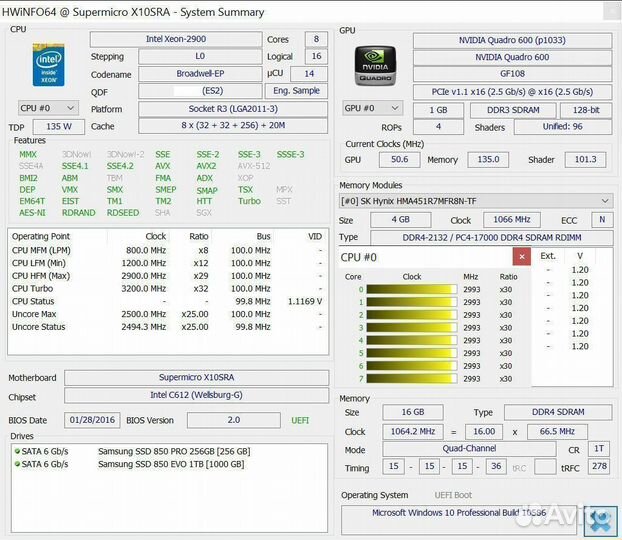This screenshot has width=622, height=540.
Task: Click the SATA 850 EVO drive status indicator
Action: point(17,463)
